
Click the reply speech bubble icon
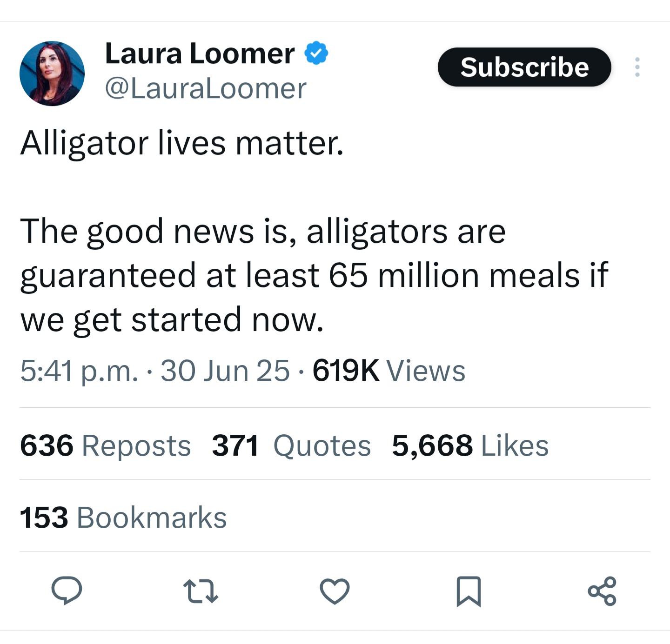pos(67,590)
